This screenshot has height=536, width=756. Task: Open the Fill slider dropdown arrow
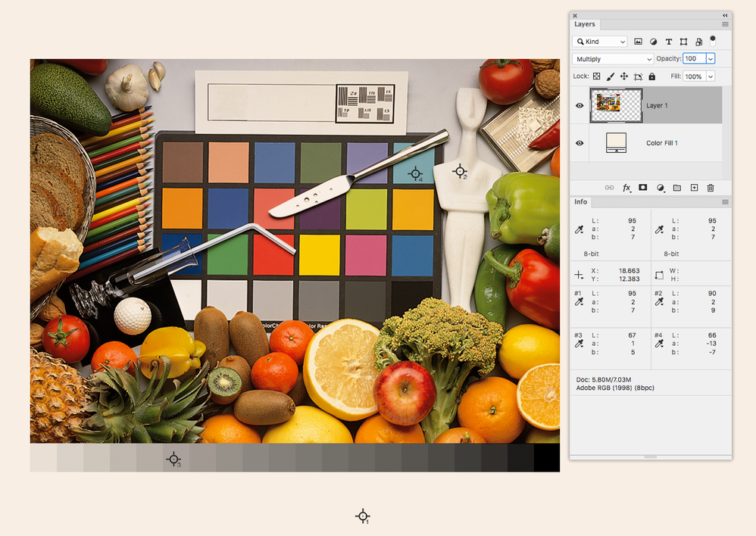pos(711,76)
